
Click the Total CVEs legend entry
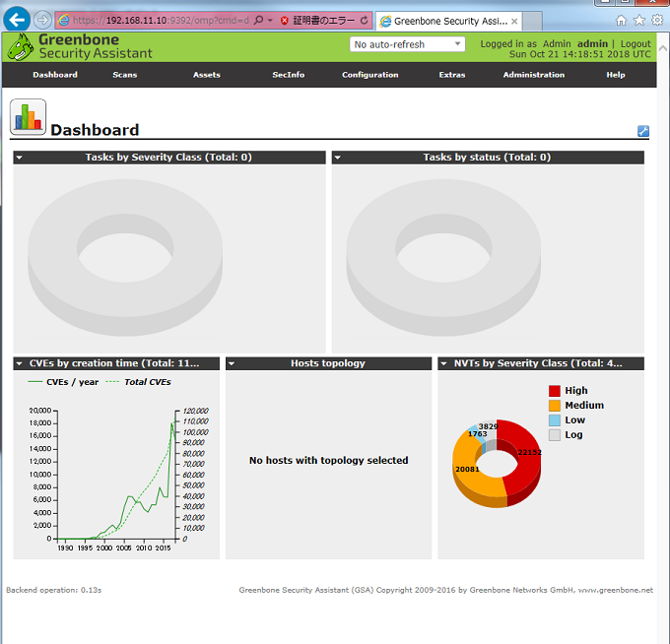[139, 382]
